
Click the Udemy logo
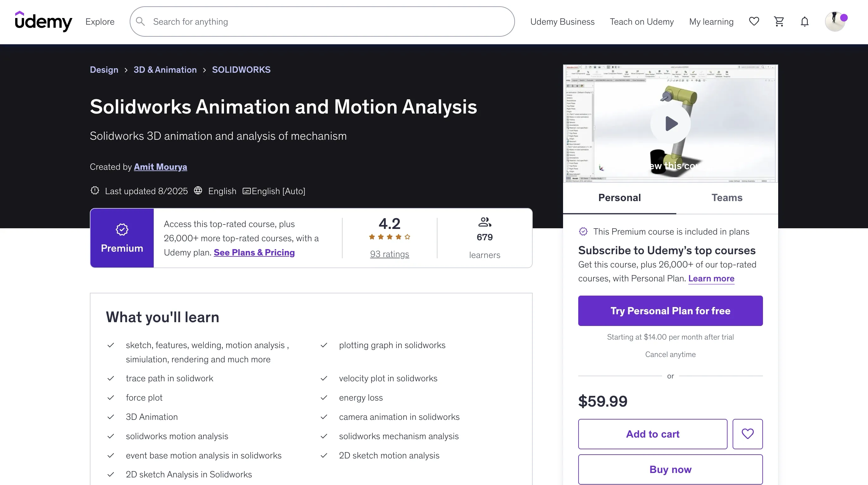43,21
